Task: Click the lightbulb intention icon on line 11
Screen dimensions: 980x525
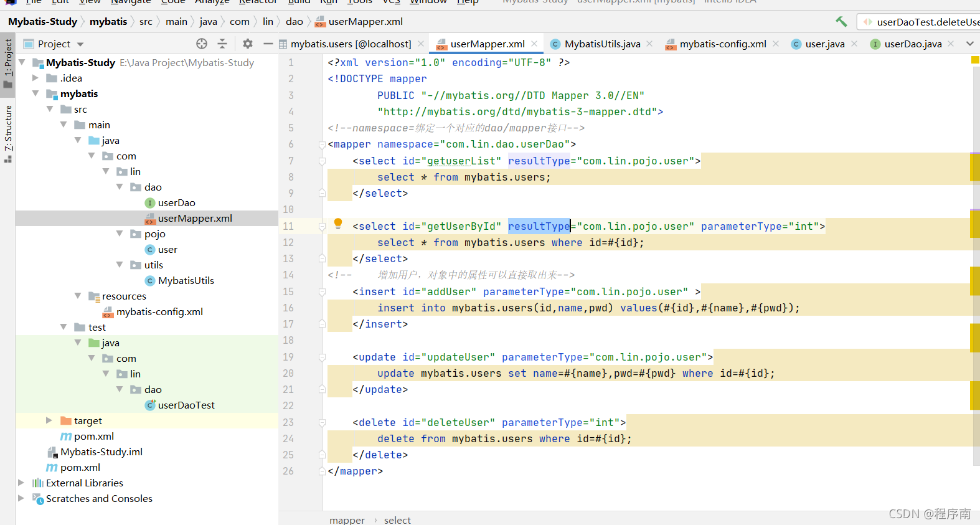Action: 338,224
